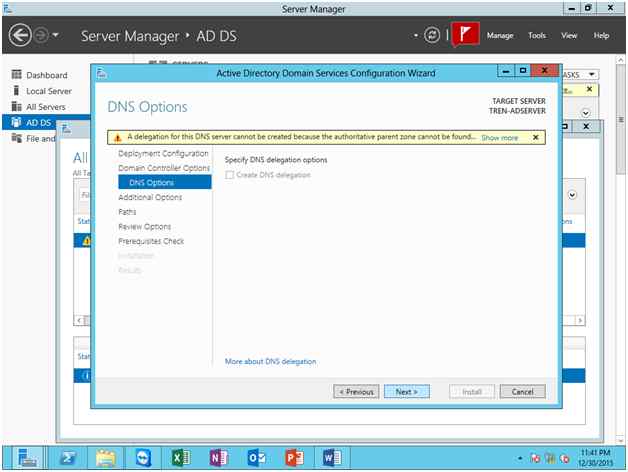
Task: Click the AD DS sidebar icon
Action: click(16, 122)
